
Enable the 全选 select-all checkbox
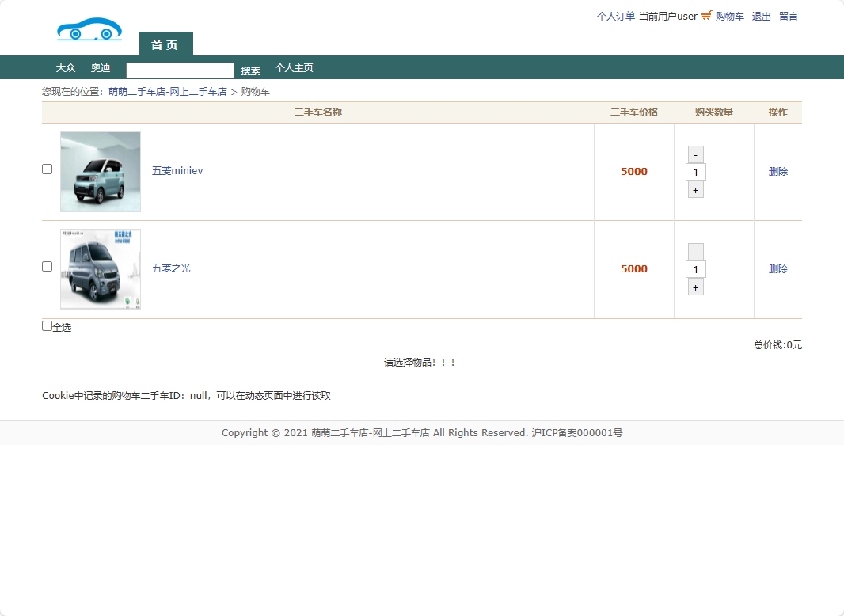tap(47, 325)
